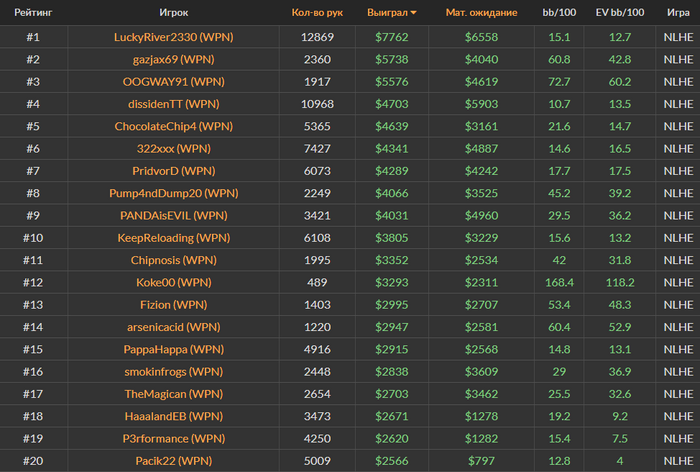This screenshot has height=472, width=700.
Task: Open Pacik22 (WPN) player page
Action: coord(174,461)
